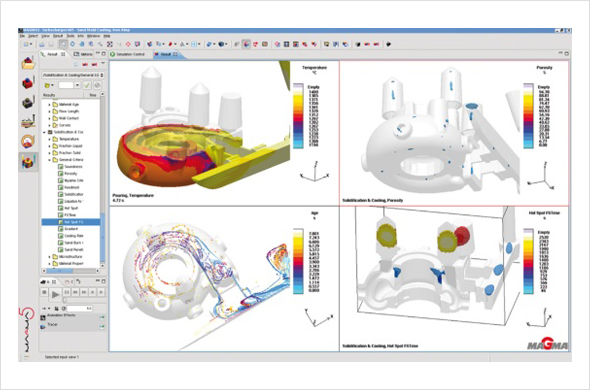The height and width of the screenshot is (390, 590).
Task: Click the grey cancel circle icon beside checkmark
Action: (x=97, y=85)
